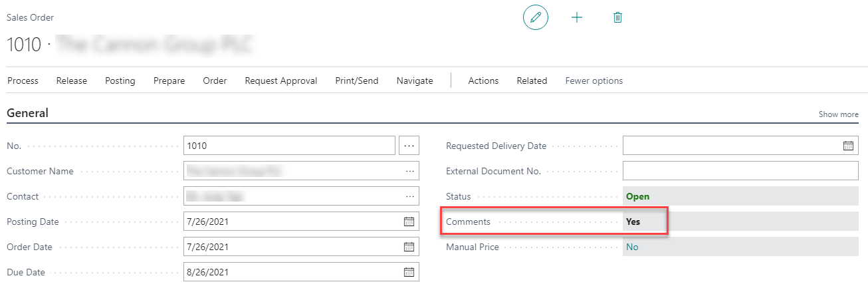Screen dimensions: 868x304
Task: Click the Manual Price No value
Action: (632, 247)
